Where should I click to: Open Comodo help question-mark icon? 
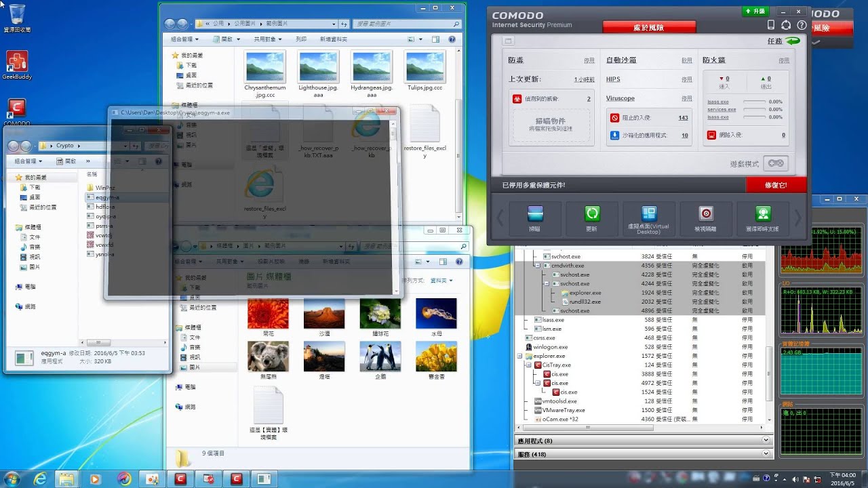801,25
